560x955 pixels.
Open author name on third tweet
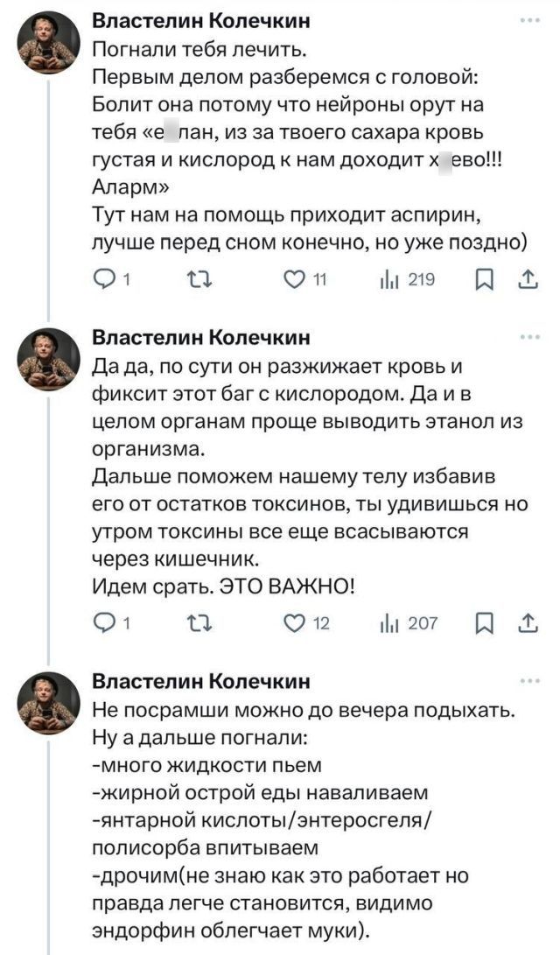tap(200, 681)
